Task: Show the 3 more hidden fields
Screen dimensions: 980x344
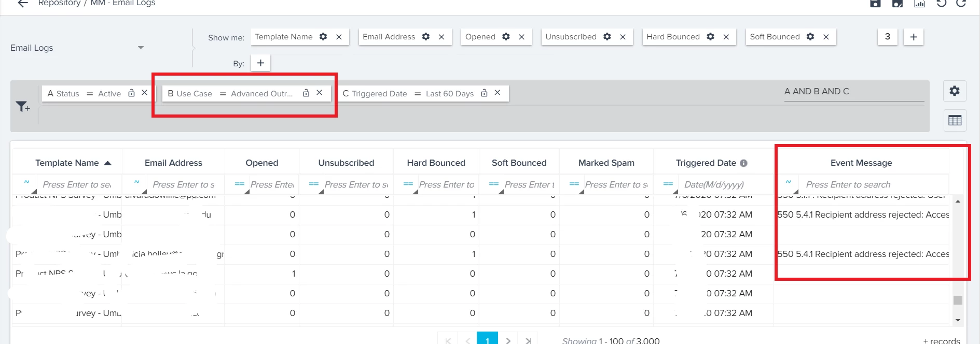Action: tap(888, 37)
